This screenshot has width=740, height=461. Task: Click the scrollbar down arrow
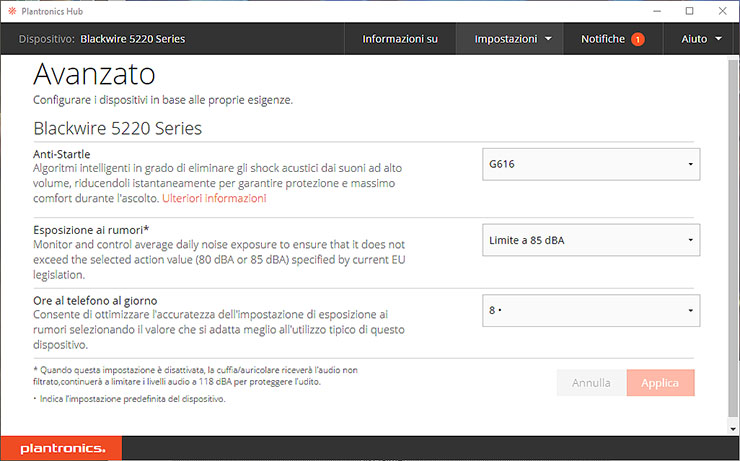pos(733,429)
